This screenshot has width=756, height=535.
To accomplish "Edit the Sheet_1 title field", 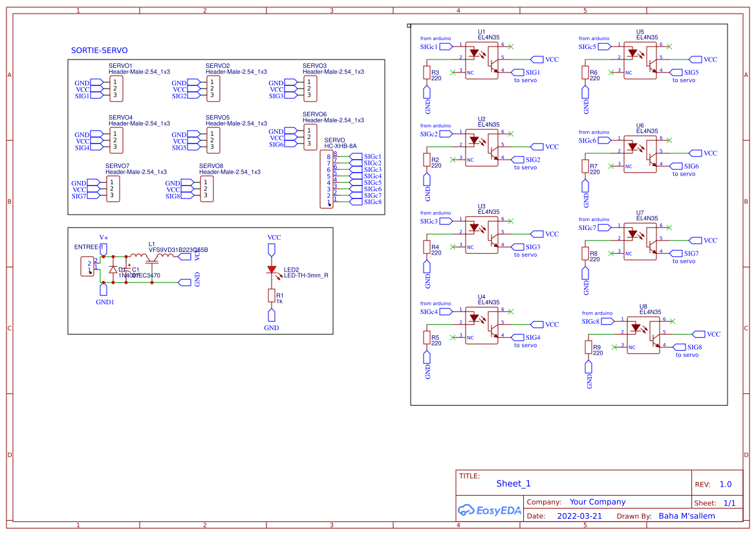I will (512, 483).
